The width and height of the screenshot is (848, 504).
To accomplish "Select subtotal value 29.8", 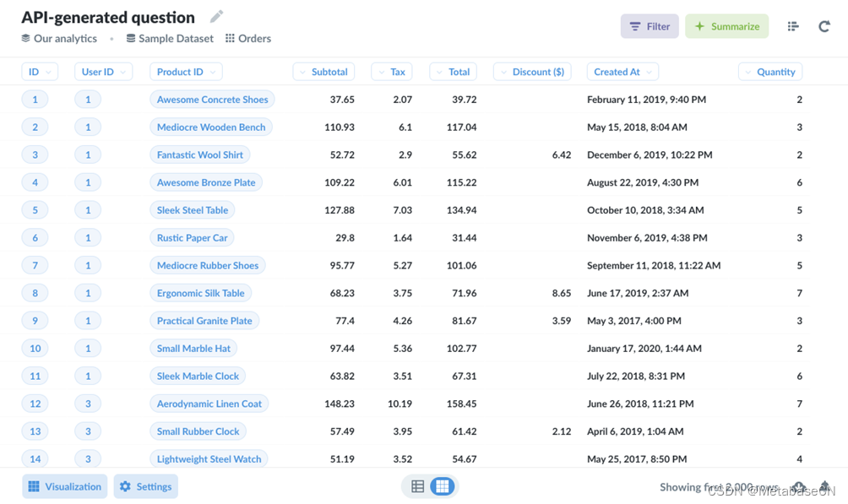I will pos(345,237).
